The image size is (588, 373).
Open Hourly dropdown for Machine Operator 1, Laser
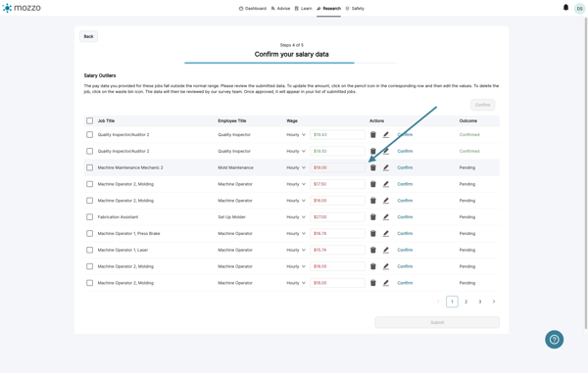(296, 250)
